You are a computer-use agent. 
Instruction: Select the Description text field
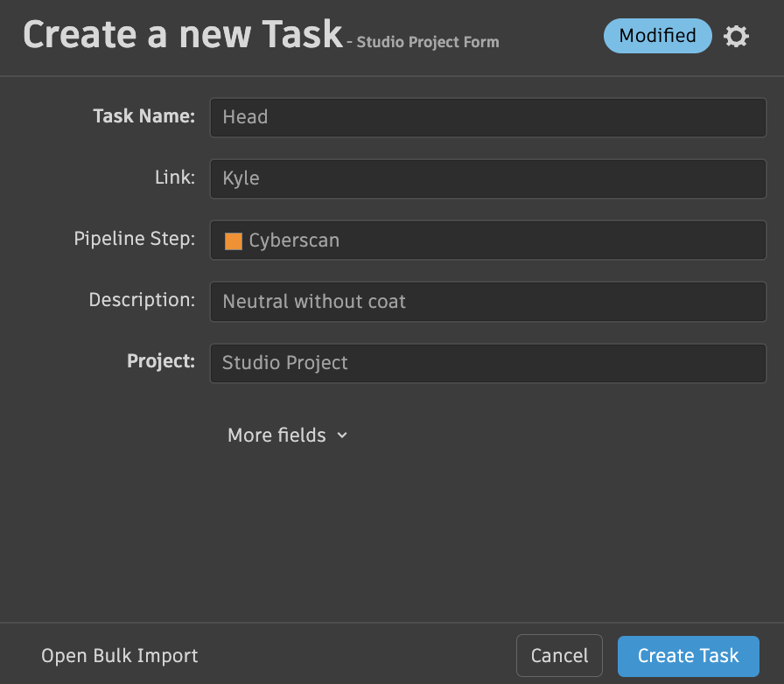point(487,302)
